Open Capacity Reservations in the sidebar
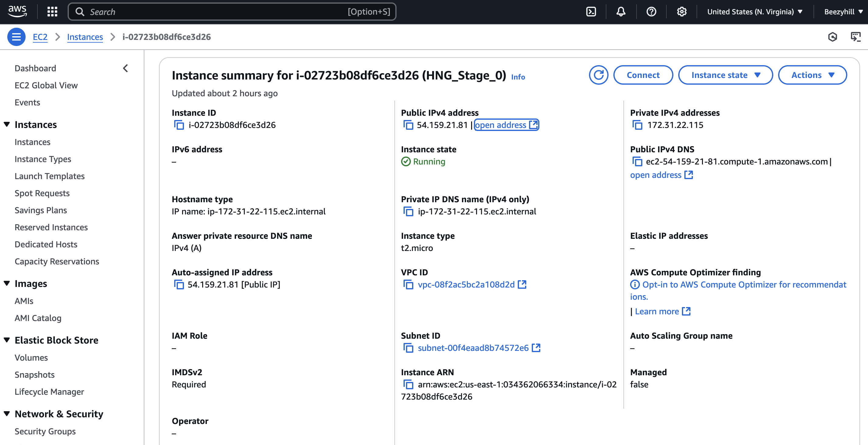The height and width of the screenshot is (445, 868). tap(57, 261)
